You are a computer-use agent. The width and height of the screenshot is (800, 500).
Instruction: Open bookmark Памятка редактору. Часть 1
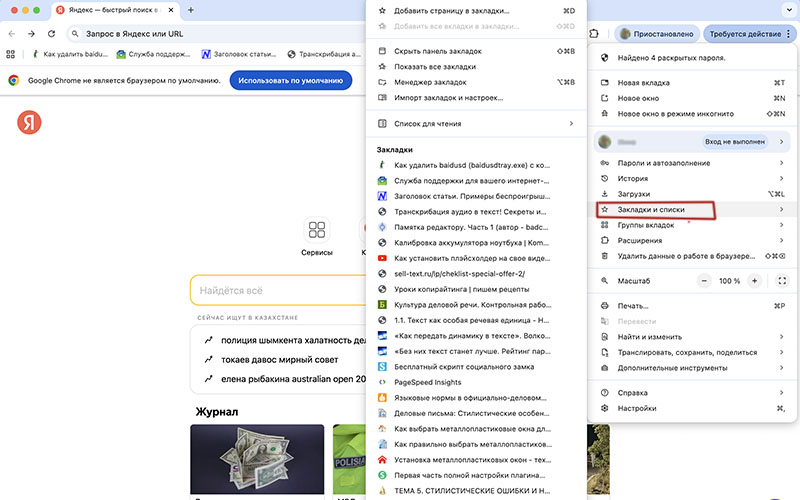tap(476, 228)
